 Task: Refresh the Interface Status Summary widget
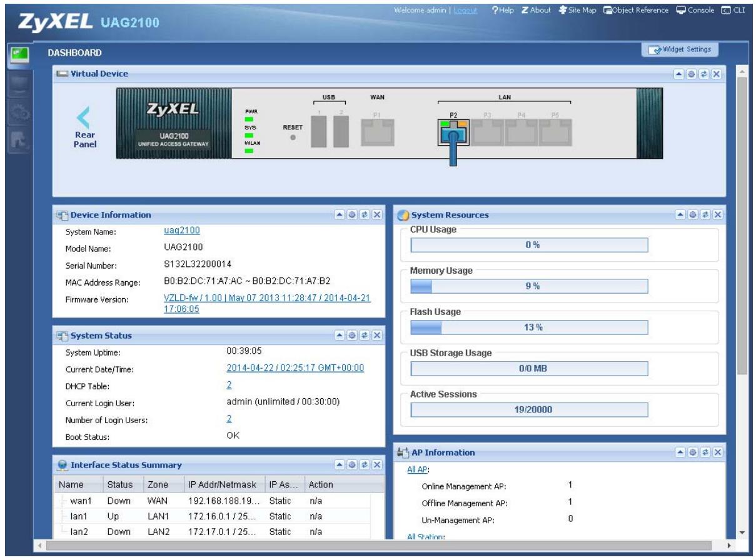coord(365,464)
